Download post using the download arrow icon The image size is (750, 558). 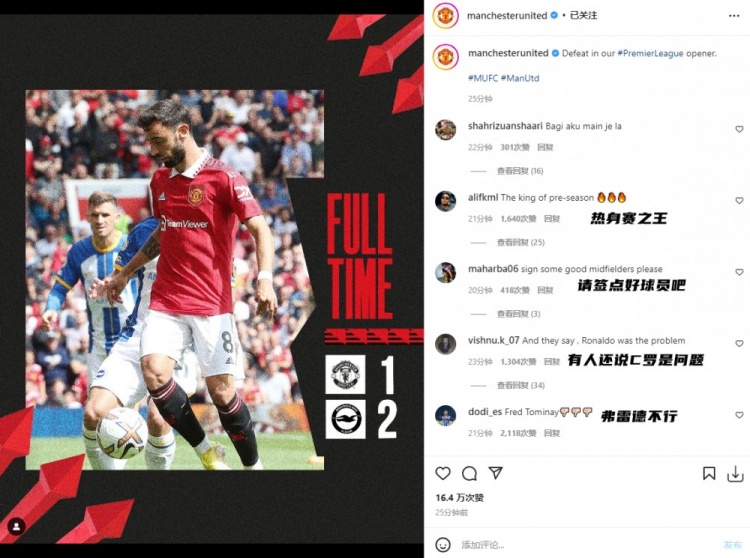click(x=735, y=474)
